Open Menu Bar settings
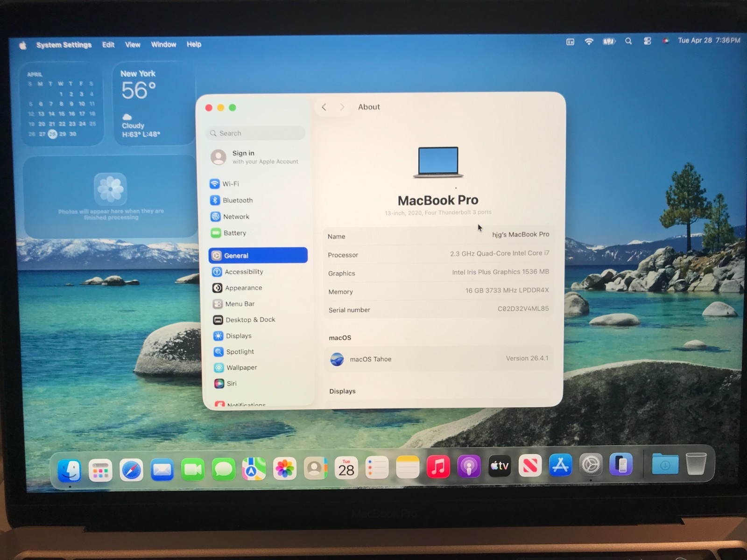This screenshot has height=560, width=747. click(x=233, y=304)
